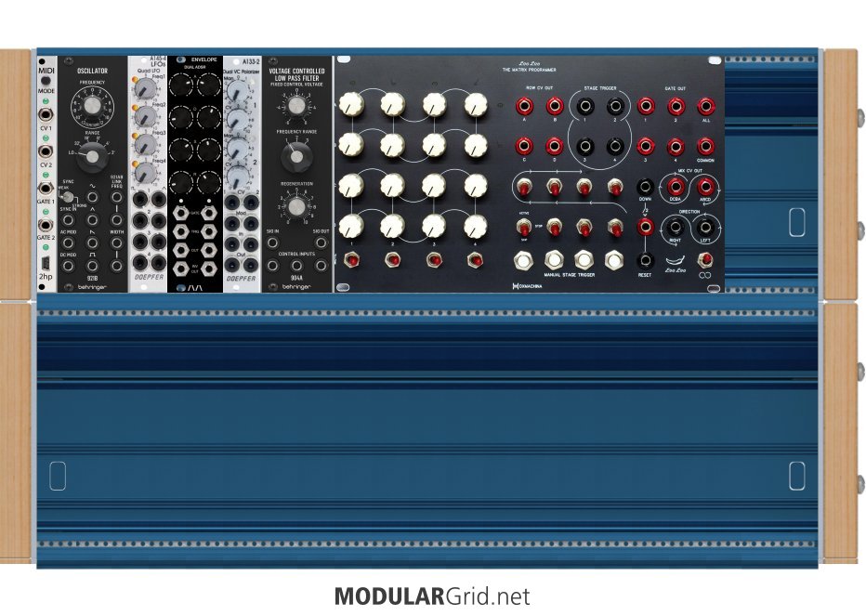Click the MODULARGrid.net logo
866x616 pixels.
pos(432,595)
